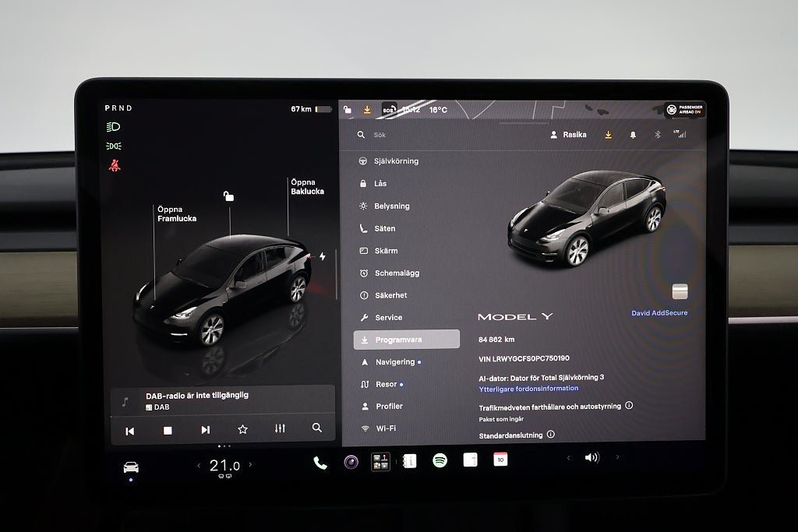
Task: Increase cabin temperature with right arrow
Action: (250, 464)
